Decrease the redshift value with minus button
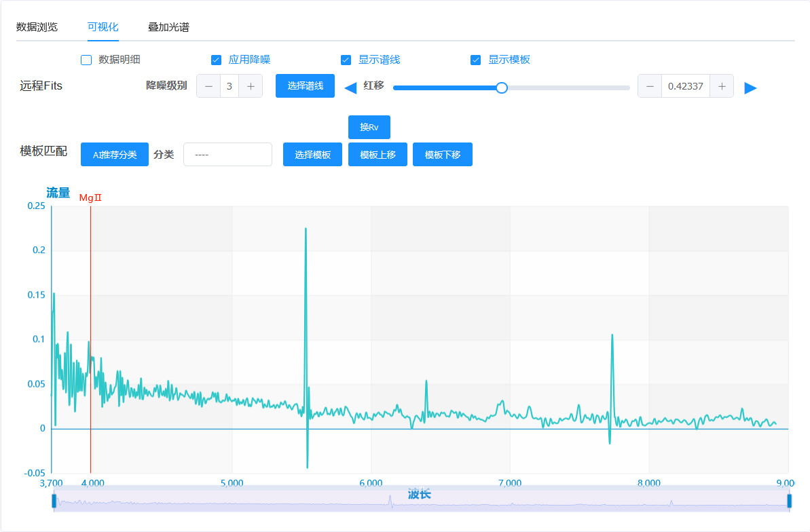Image resolution: width=810 pixels, height=532 pixels. pos(650,86)
